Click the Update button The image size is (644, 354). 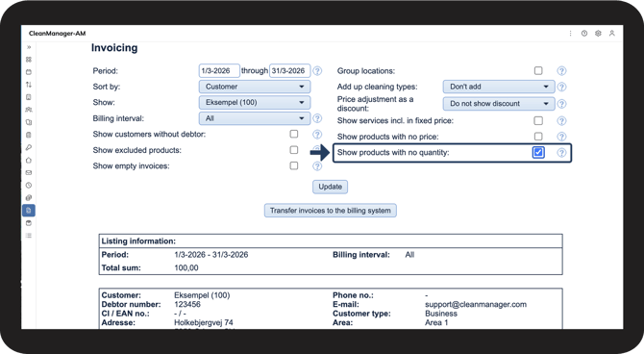click(x=331, y=187)
